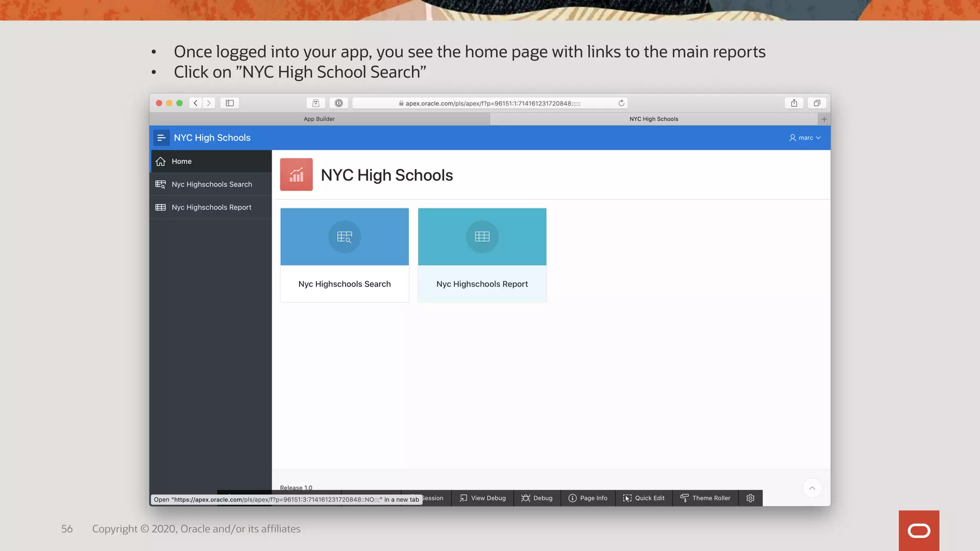Click the scroll-to-top arrow button

coord(812,488)
